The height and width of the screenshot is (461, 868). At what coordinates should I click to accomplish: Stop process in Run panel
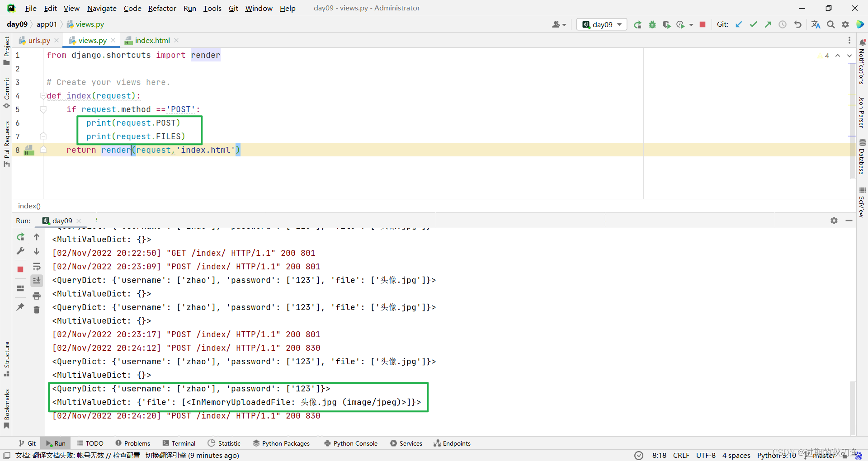coord(20,269)
